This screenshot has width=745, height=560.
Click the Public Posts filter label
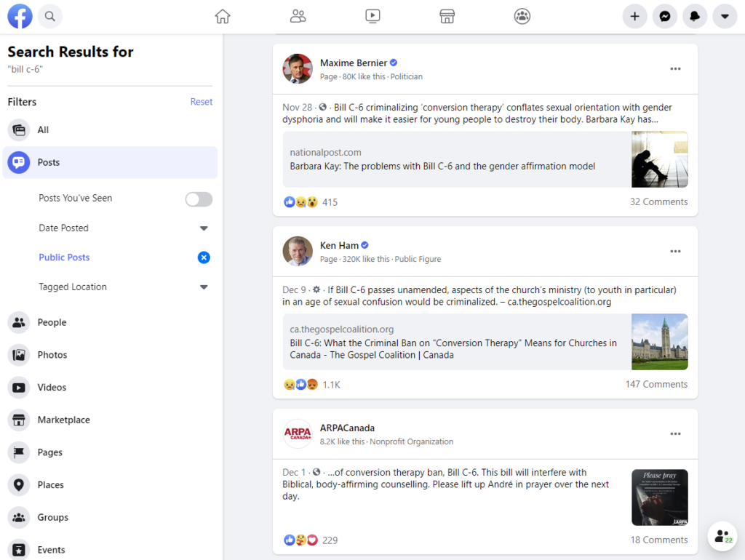(64, 257)
